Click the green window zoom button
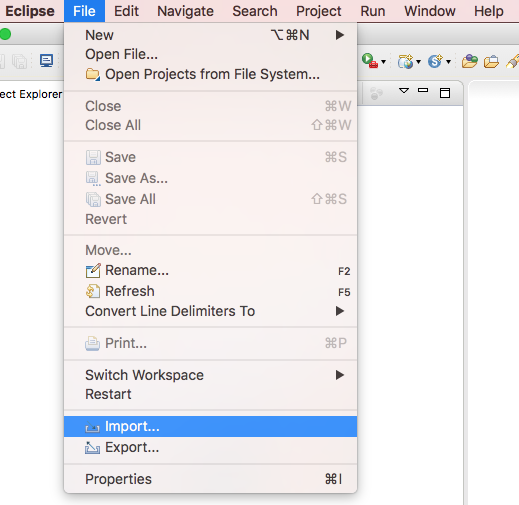 point(5,34)
